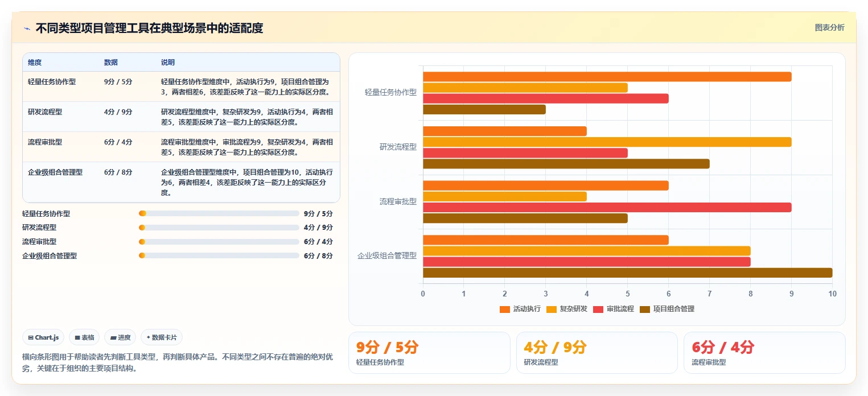Select 企业级组合管理型 table row name cell
This screenshot has width=868, height=396.
(x=55, y=172)
